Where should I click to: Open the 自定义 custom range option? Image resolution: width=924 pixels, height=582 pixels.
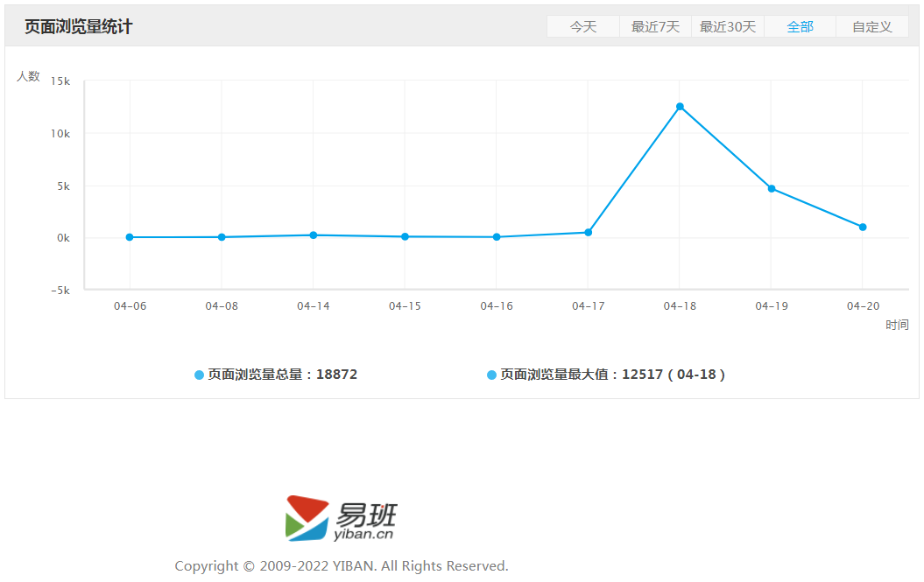click(871, 27)
